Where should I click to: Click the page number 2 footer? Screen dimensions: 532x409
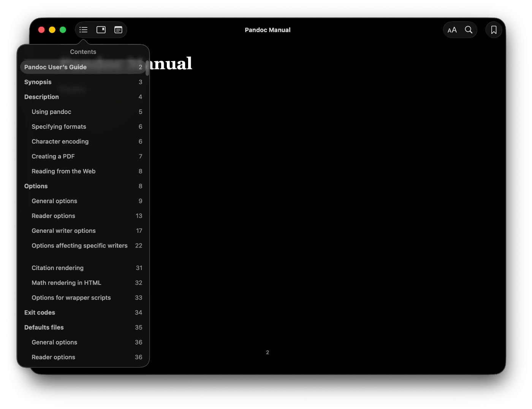pos(268,352)
